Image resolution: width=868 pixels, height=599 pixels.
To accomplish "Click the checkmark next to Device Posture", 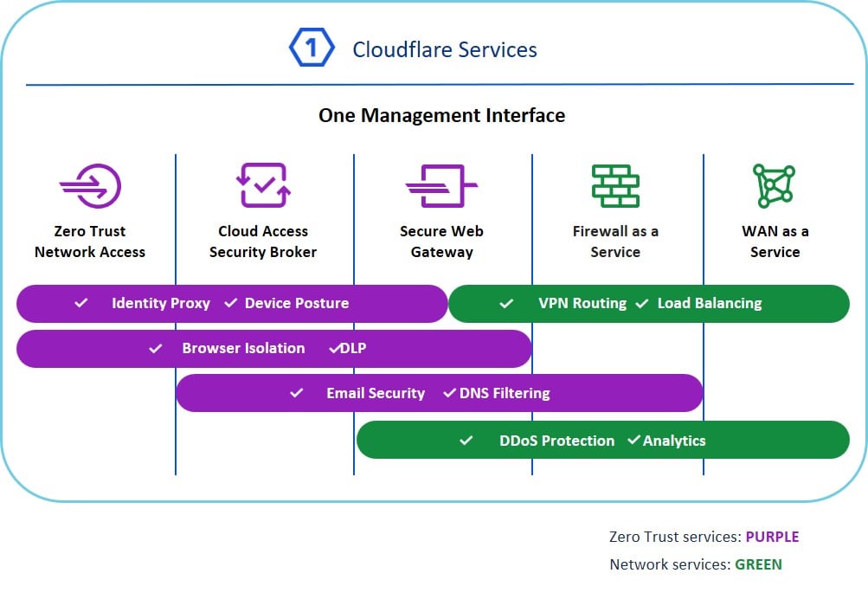I will pyautogui.click(x=231, y=303).
